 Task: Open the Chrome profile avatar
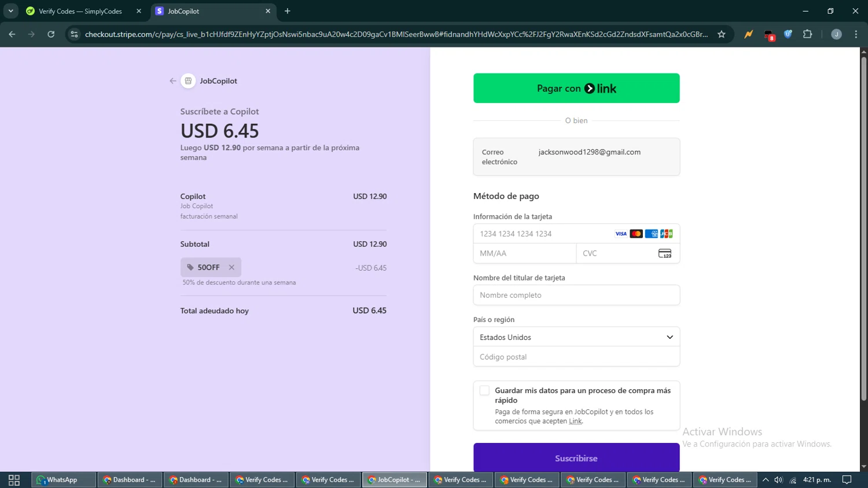[x=836, y=34]
